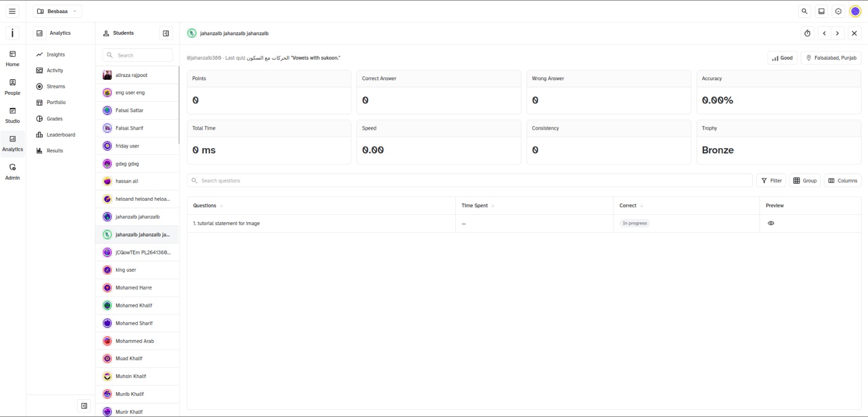
Task: Click the timer icon in student header
Action: click(807, 33)
